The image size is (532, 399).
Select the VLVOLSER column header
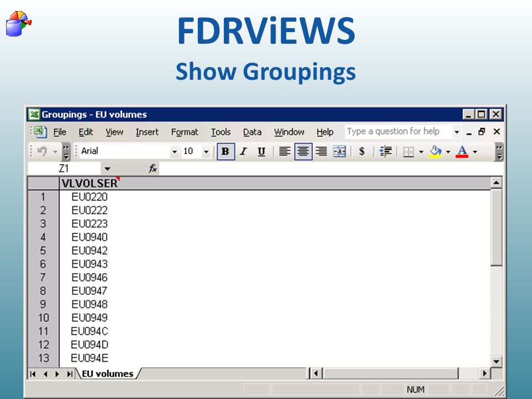(90, 183)
